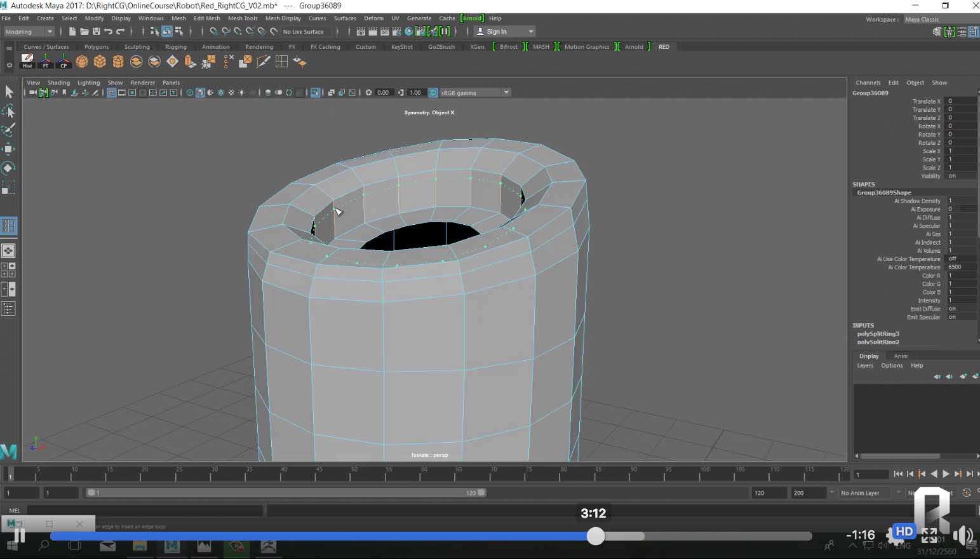Expand the No Anim Layer dropdown
Image resolution: width=980 pixels, height=559 pixels.
(x=867, y=493)
